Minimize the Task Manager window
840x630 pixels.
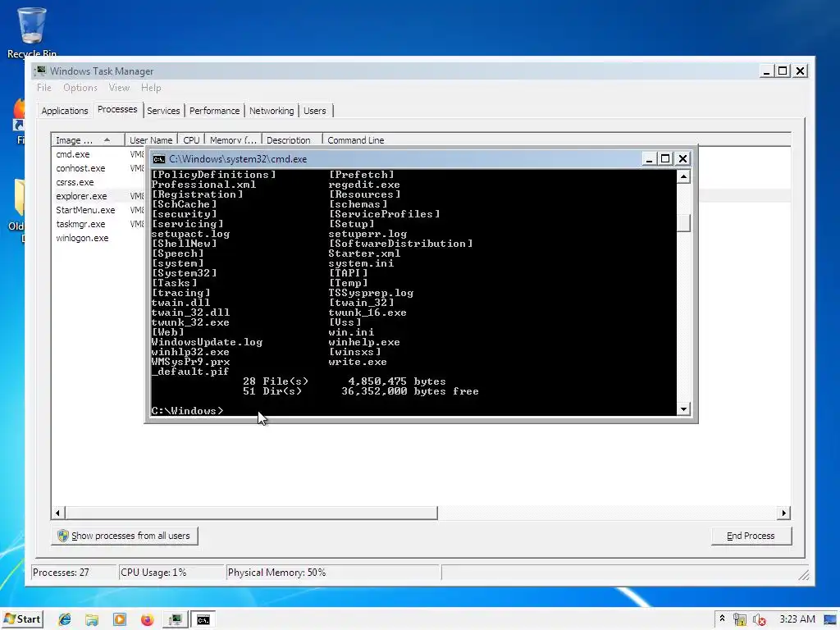(x=767, y=71)
